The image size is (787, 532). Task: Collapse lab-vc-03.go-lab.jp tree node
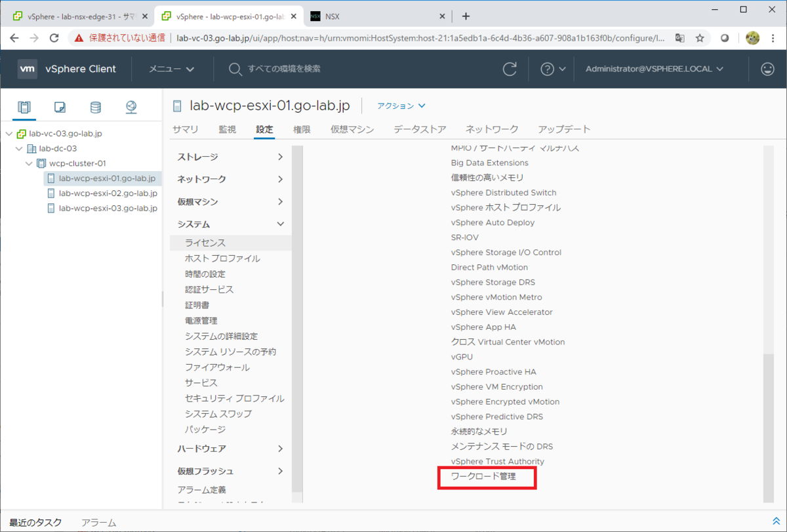[9, 133]
